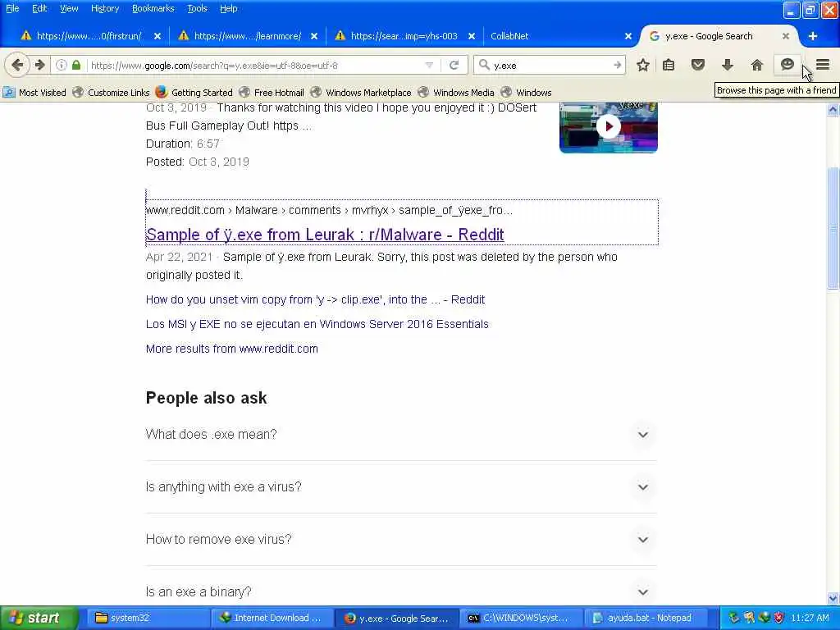840x630 pixels.
Task: Open the File menu
Action: 12,8
